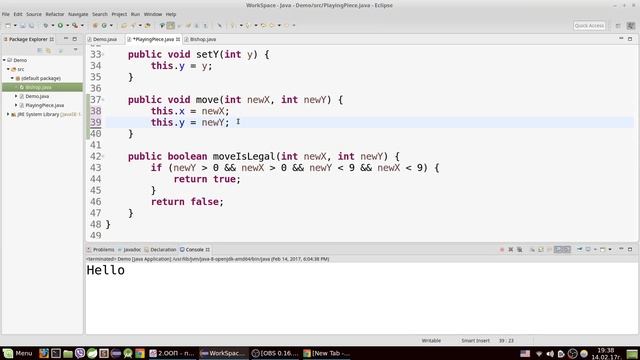Toggle console Word Wrap button

[549, 249]
